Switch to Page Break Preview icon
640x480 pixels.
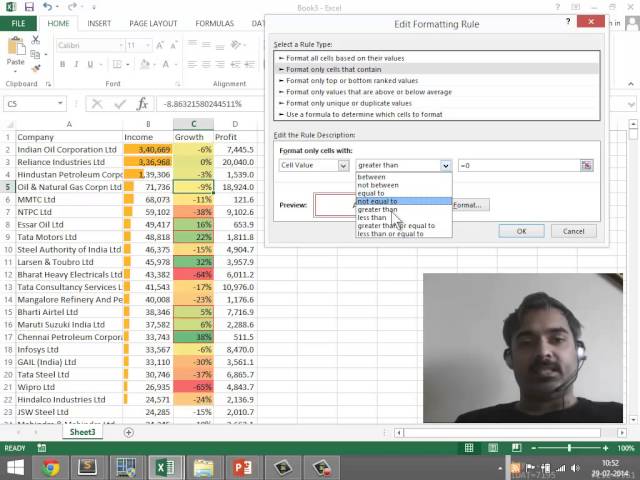516,448
